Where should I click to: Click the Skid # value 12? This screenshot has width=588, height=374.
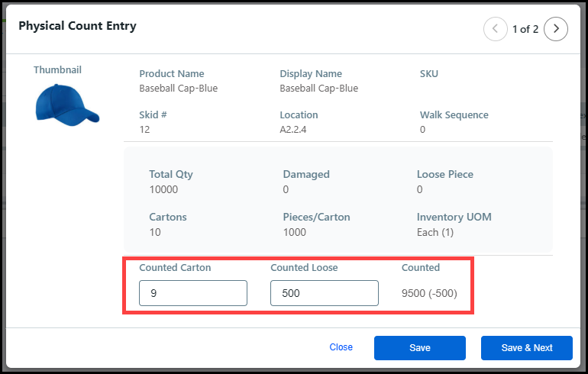[x=144, y=130]
